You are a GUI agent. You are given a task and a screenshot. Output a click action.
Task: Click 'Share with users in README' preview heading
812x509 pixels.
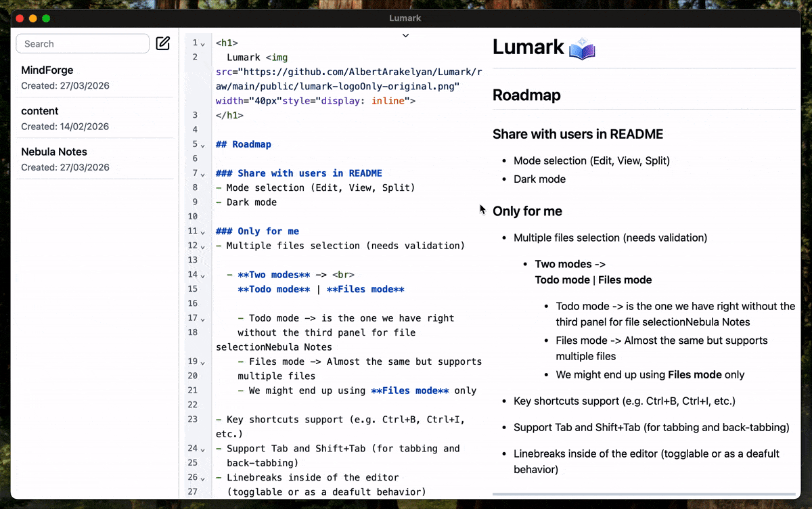pos(578,134)
